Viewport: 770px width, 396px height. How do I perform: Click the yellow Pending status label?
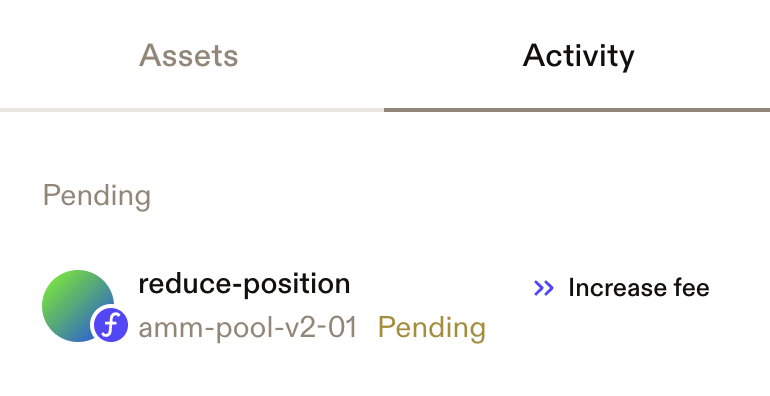[432, 328]
